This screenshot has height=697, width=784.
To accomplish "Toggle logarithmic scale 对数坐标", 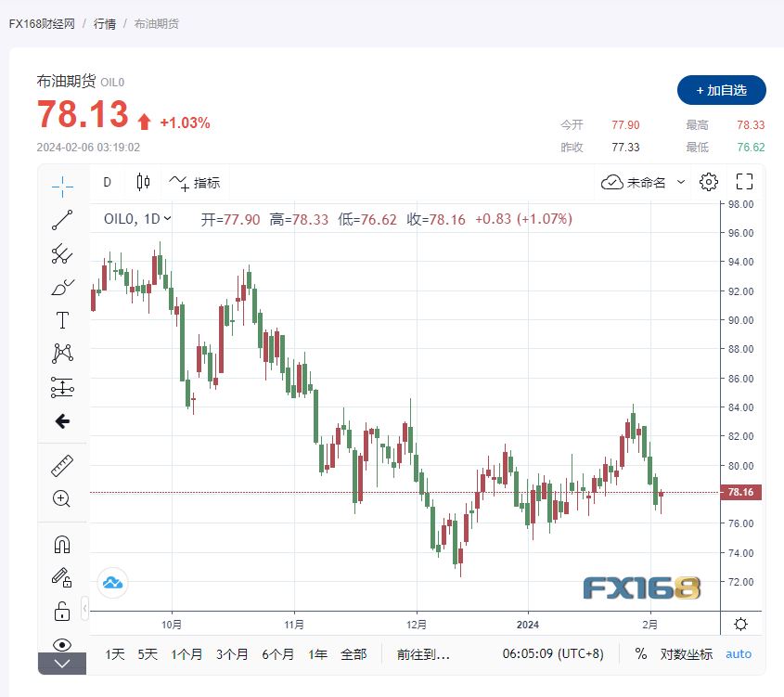I will 687,654.
